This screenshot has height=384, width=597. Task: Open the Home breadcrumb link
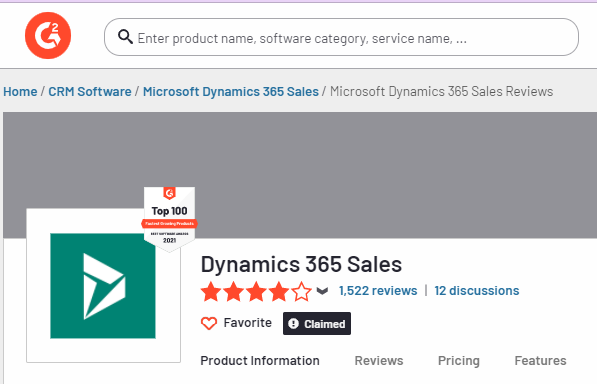pyautogui.click(x=20, y=91)
